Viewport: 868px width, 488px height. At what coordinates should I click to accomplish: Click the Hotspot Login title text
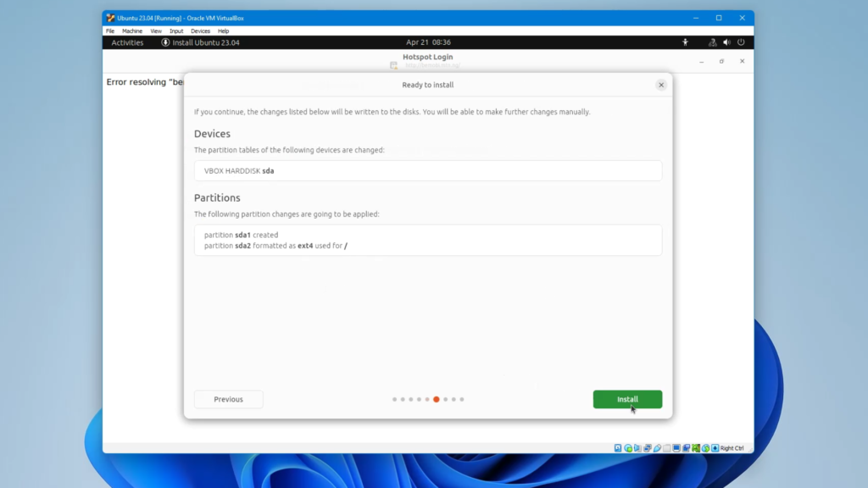428,57
